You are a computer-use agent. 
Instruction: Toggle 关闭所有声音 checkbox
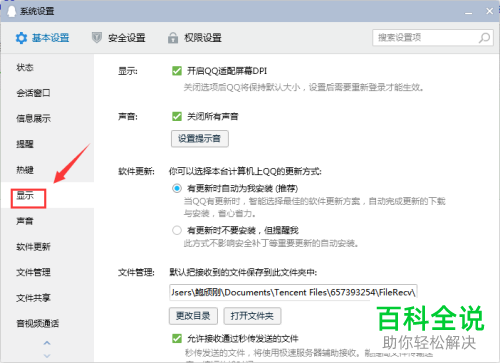coord(177,117)
